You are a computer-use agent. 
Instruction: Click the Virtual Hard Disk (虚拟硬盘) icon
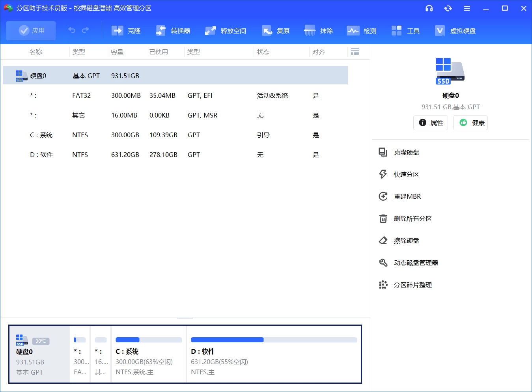(439, 30)
